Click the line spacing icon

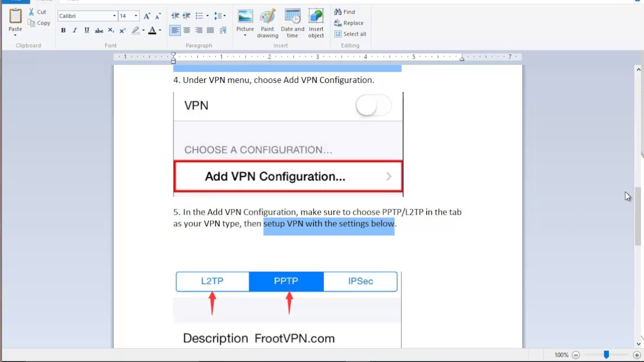click(x=217, y=16)
